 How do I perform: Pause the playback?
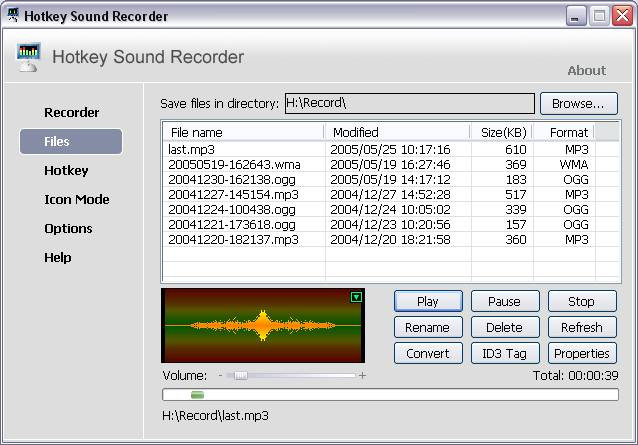[x=505, y=301]
